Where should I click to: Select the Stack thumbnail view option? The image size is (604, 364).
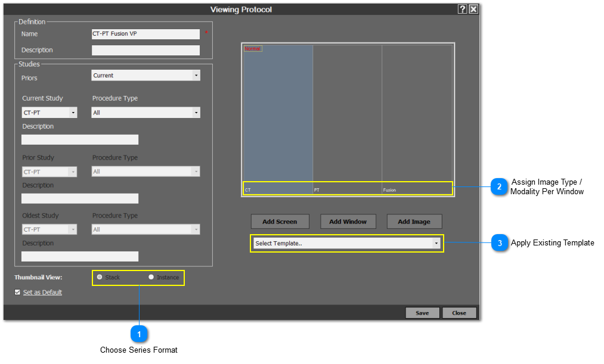click(x=100, y=277)
